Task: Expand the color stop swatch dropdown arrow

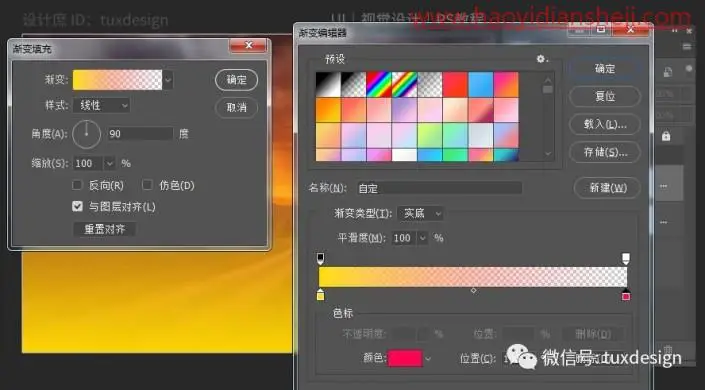Action: (x=428, y=359)
